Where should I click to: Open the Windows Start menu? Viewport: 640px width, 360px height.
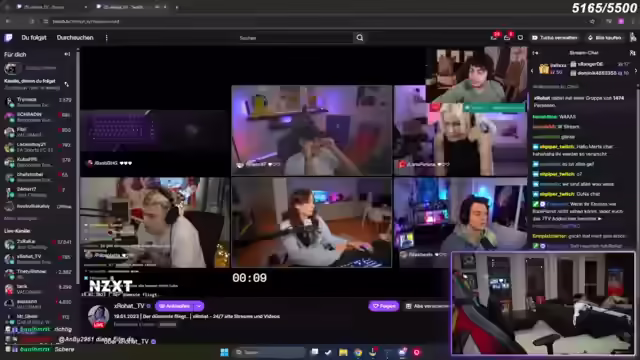point(224,352)
